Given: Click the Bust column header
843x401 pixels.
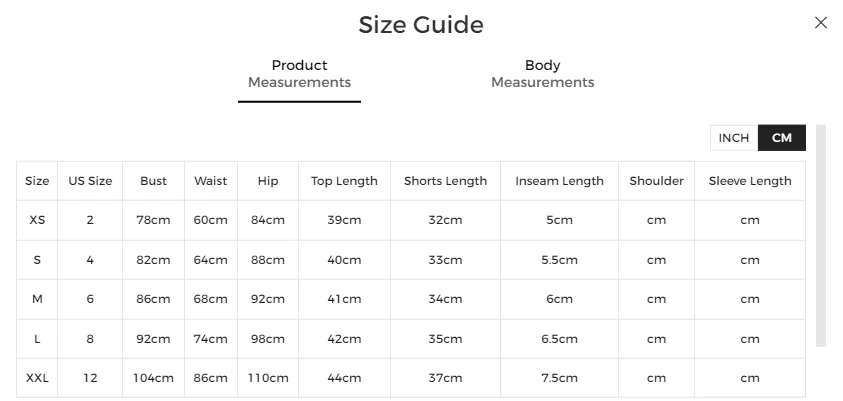Looking at the screenshot, I should (x=153, y=181).
